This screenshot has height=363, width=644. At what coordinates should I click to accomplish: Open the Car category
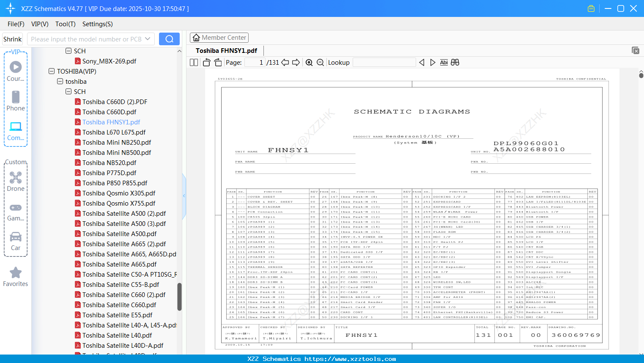tap(16, 241)
